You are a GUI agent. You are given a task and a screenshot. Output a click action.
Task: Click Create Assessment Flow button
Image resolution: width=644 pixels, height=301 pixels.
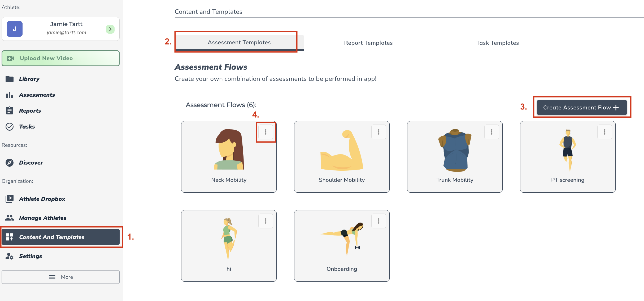click(581, 108)
